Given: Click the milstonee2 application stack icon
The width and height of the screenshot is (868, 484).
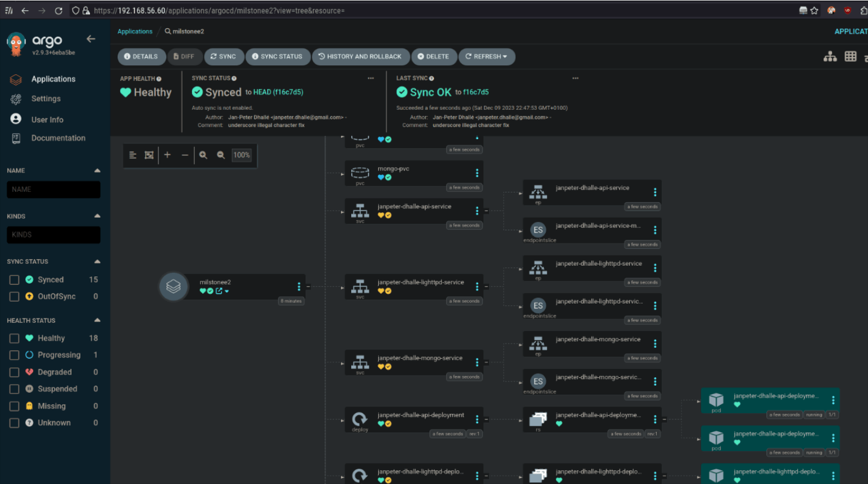Looking at the screenshot, I should 173,287.
